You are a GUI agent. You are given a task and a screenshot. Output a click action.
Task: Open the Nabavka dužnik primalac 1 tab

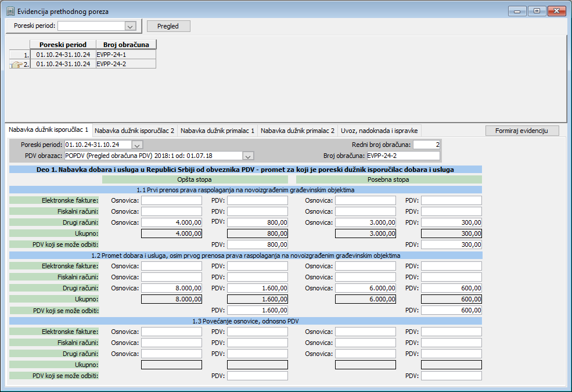(217, 131)
